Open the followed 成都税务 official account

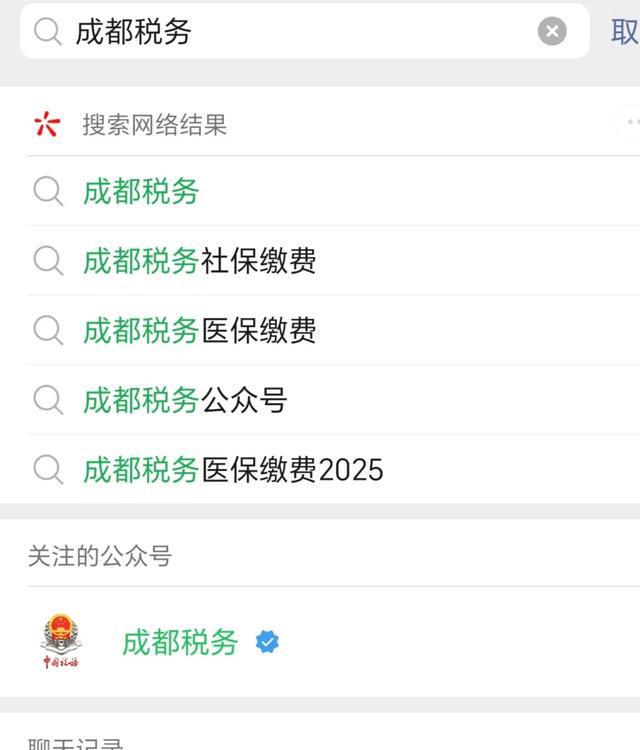click(x=180, y=642)
